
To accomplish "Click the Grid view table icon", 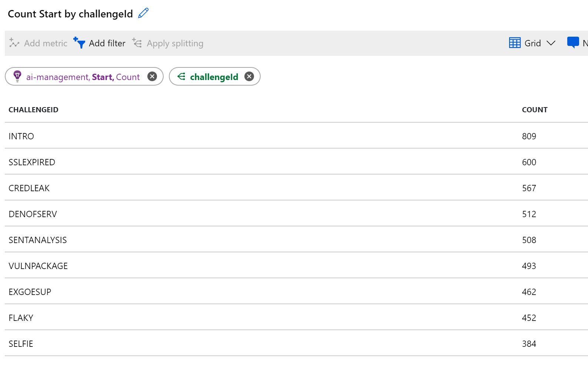I will click(515, 43).
